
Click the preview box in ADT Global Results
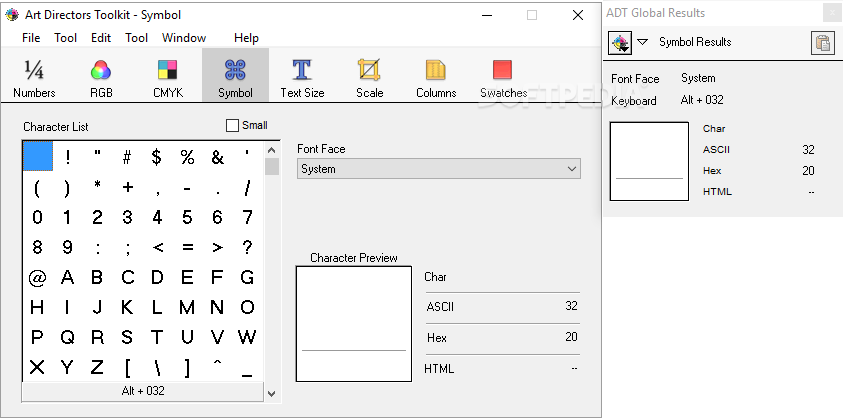pos(649,161)
